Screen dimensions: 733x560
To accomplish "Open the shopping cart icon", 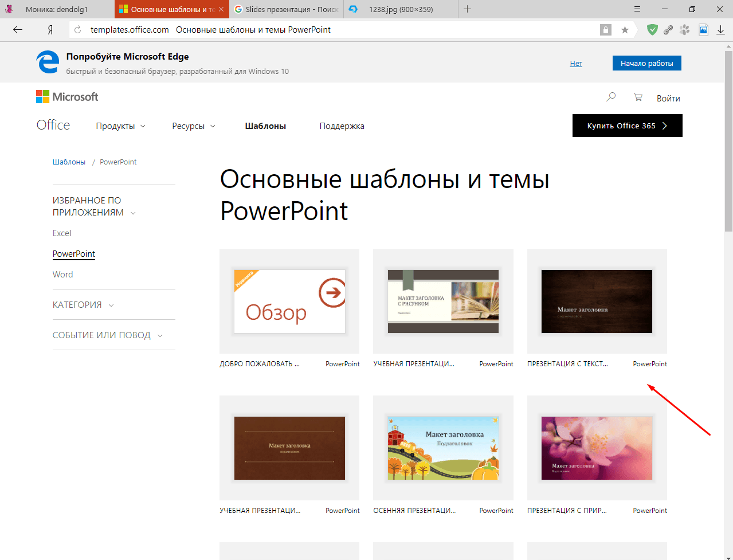I will pos(638,97).
